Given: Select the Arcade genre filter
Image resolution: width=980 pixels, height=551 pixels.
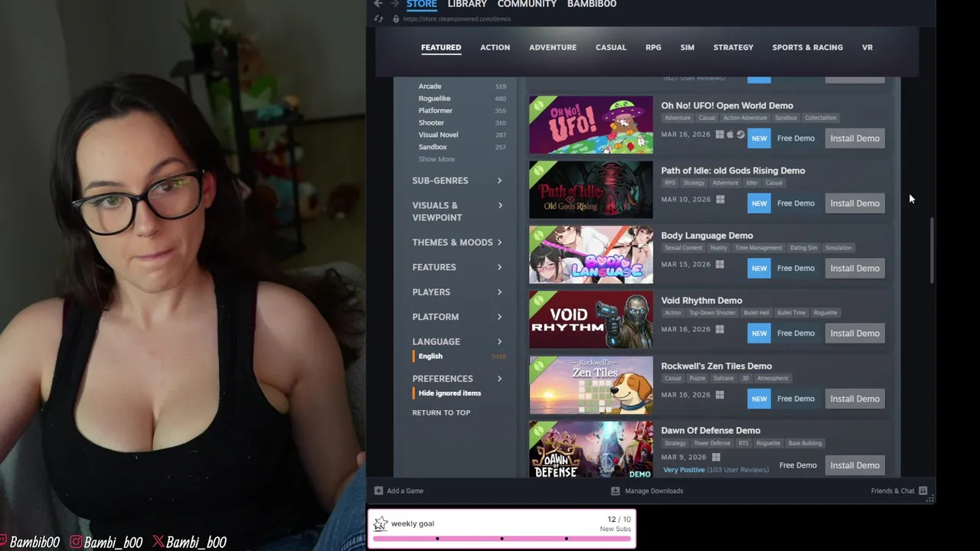Looking at the screenshot, I should click(430, 86).
